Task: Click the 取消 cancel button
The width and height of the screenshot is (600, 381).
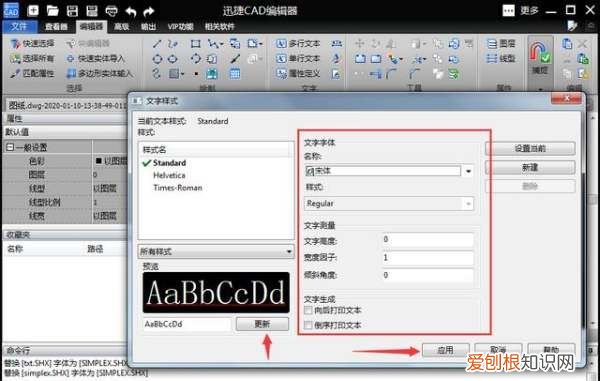Action: point(498,350)
